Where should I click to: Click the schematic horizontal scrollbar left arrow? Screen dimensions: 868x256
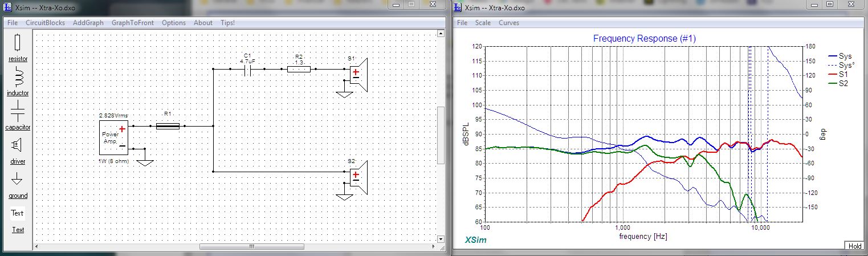(x=38, y=247)
